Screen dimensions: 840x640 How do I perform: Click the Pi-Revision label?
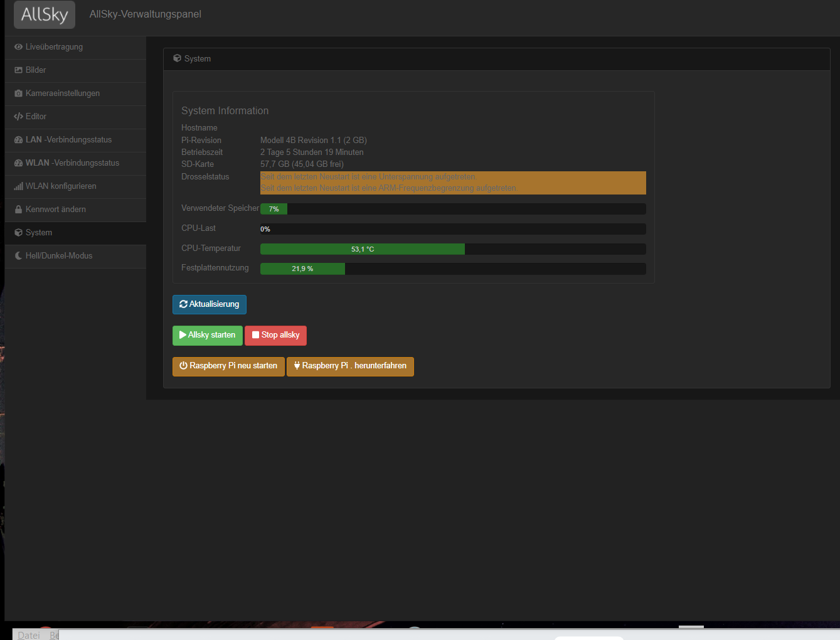coord(201,141)
